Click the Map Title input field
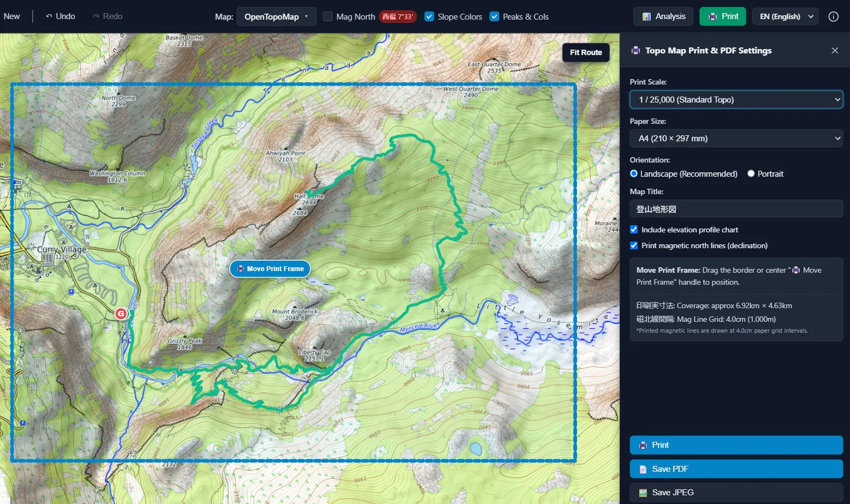 (x=736, y=209)
